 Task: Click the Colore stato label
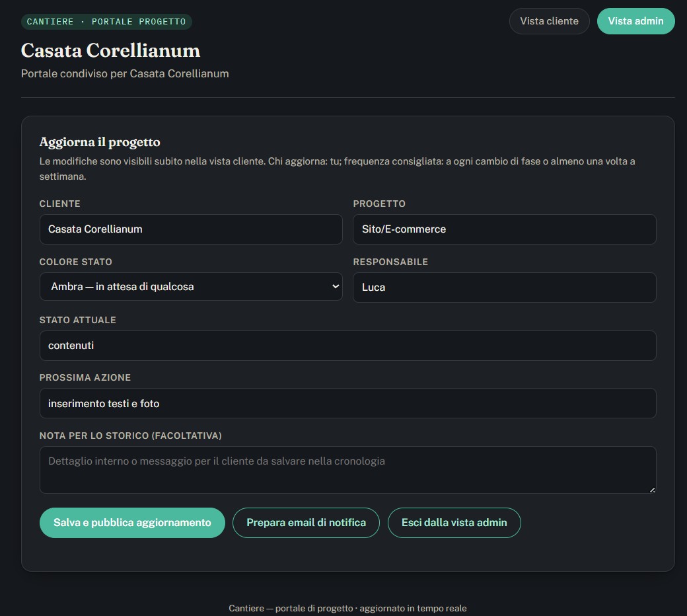pyautogui.click(x=76, y=262)
